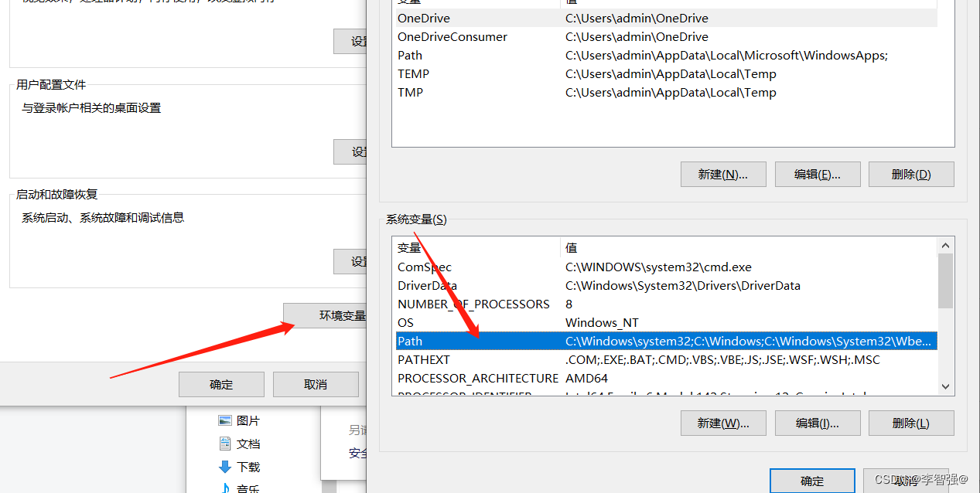
Task: Select system variable Path row
Action: tap(666, 341)
